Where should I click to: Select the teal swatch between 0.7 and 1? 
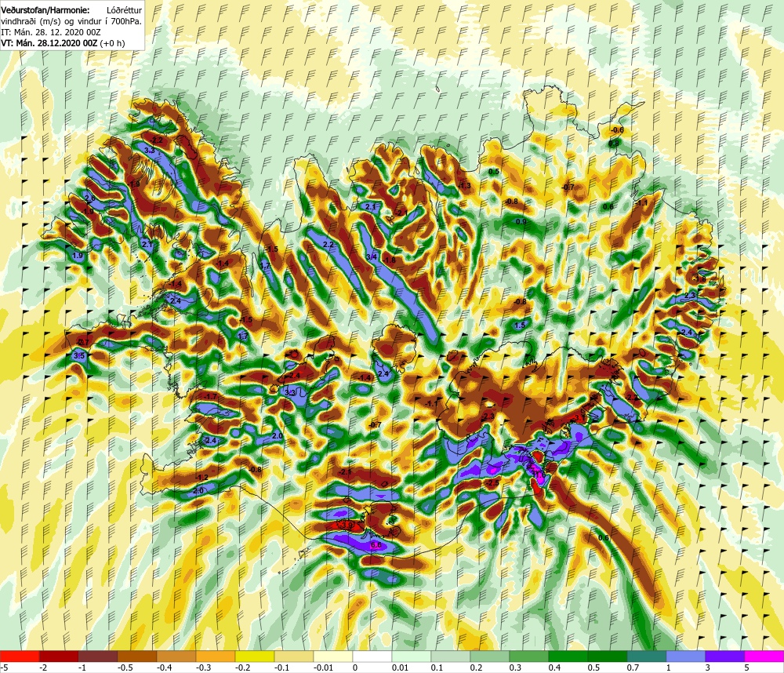(647, 656)
